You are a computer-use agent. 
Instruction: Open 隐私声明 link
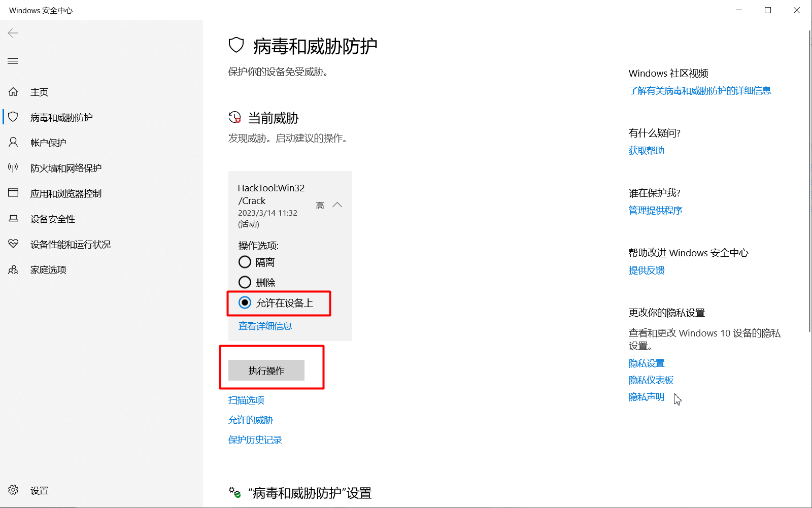pos(647,396)
